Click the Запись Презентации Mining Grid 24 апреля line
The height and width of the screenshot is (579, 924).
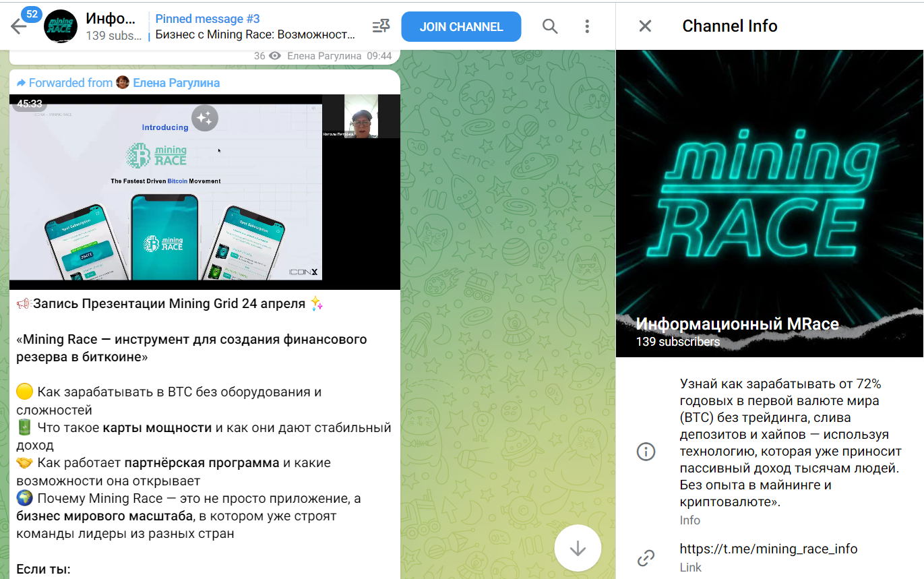(x=169, y=304)
